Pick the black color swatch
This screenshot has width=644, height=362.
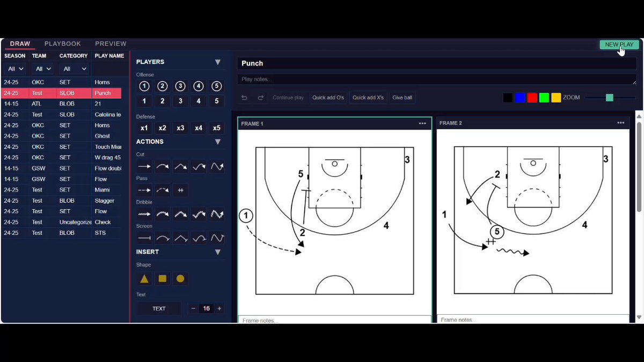508,98
